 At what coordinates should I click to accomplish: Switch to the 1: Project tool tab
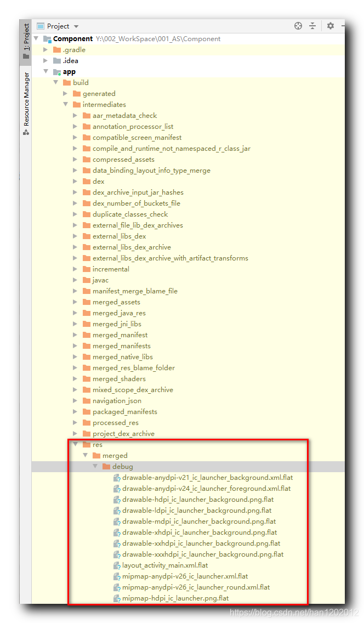(26, 42)
